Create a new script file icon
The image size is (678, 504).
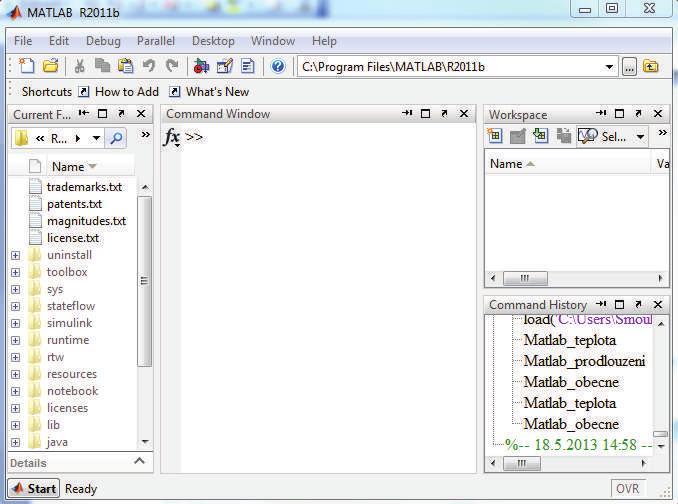tap(27, 66)
